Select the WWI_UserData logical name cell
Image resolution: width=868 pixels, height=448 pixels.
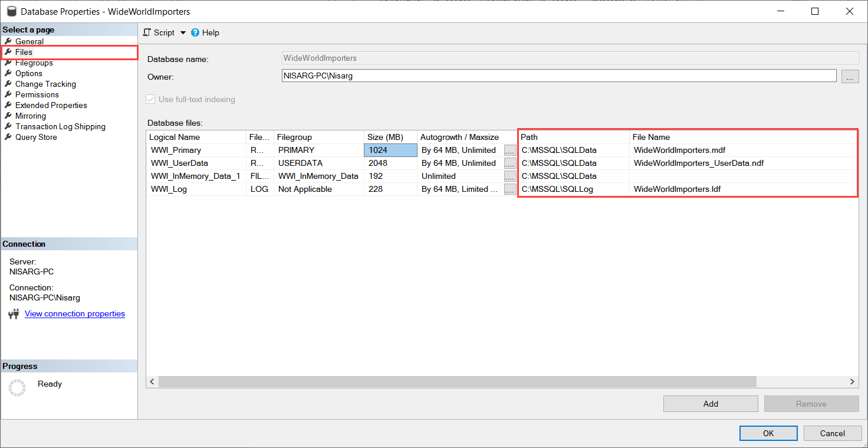pos(196,163)
